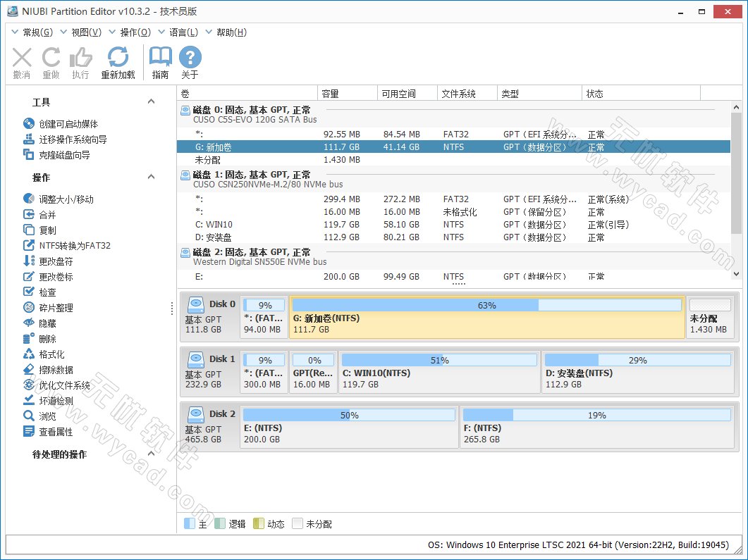Choose 擦除数据 operation
The height and width of the screenshot is (560, 748).
point(48,370)
